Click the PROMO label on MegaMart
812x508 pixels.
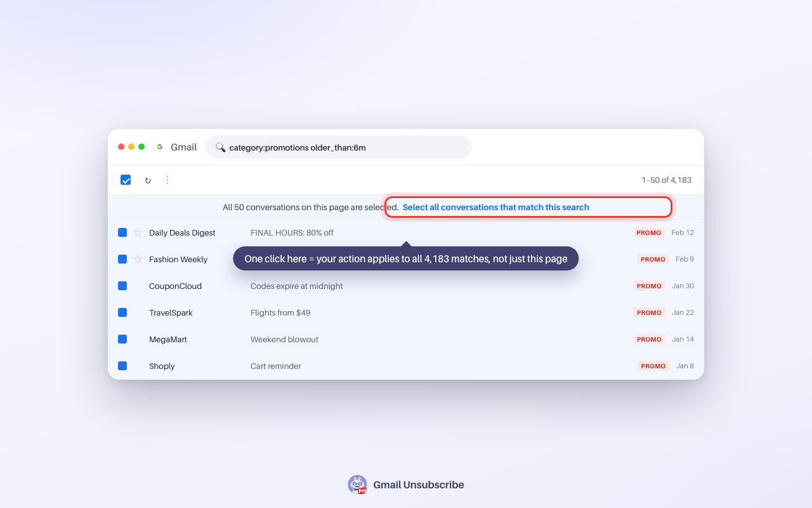click(x=650, y=339)
